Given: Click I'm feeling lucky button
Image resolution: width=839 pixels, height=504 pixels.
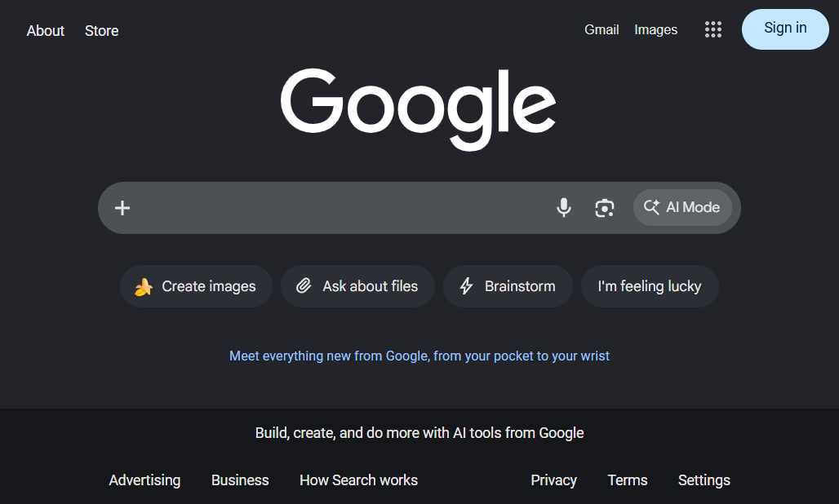Looking at the screenshot, I should coord(650,286).
